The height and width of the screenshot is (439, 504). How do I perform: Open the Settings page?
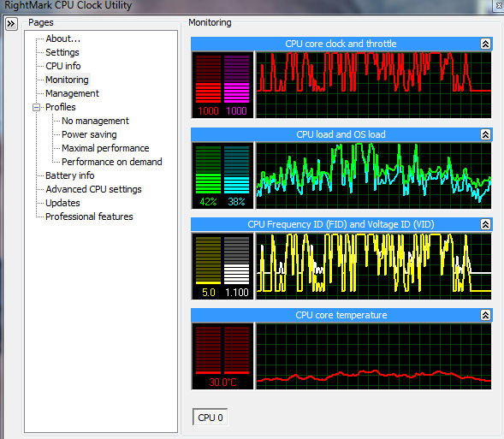[62, 52]
